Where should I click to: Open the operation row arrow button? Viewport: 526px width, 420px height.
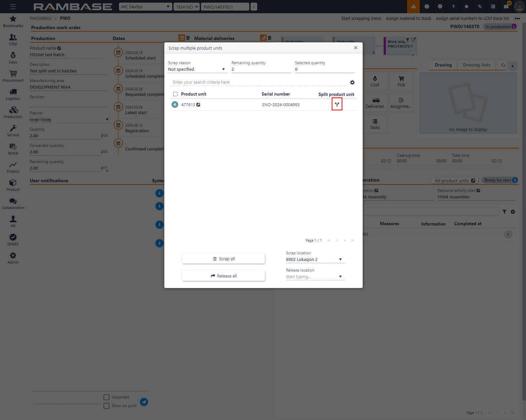[508, 234]
